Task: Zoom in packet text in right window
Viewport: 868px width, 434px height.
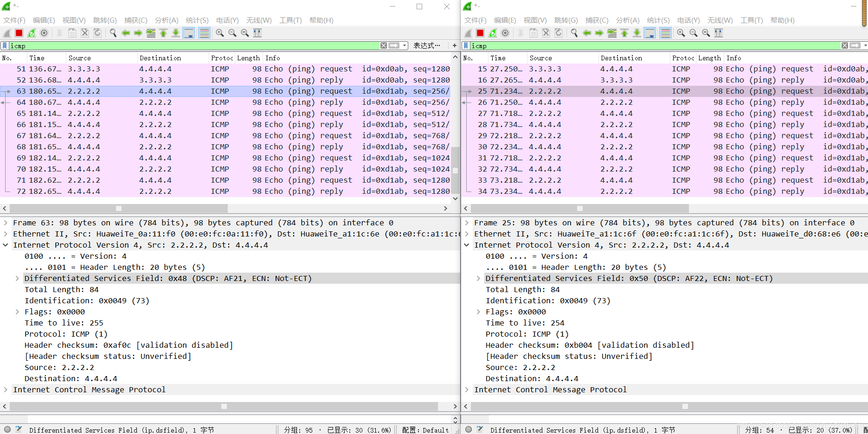Action: tap(681, 33)
